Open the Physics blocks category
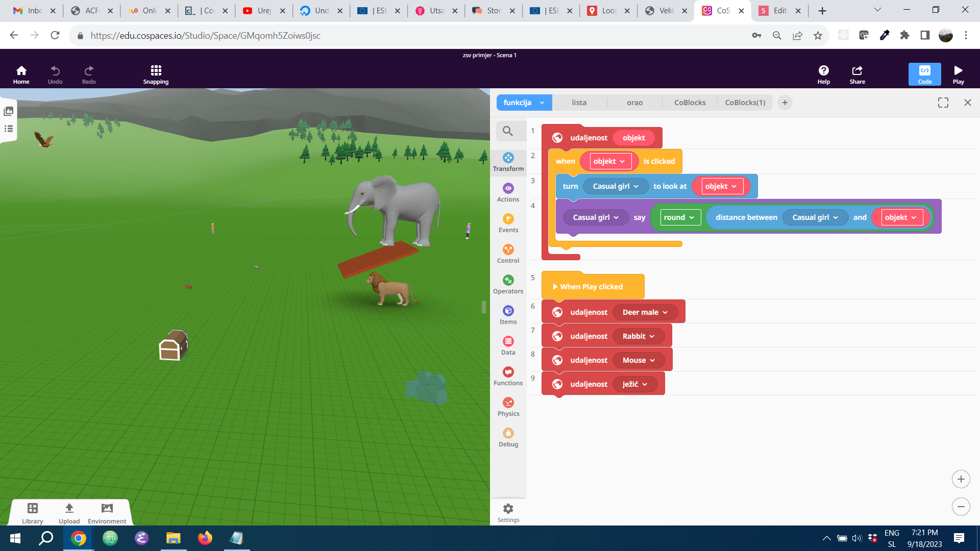 tap(508, 407)
